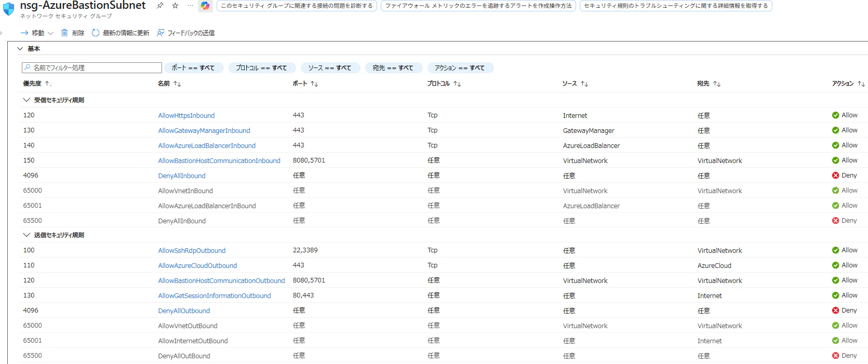This screenshot has width=868, height=364.
Task: Select default rule DenyAllOutBound
Action: (x=184, y=356)
